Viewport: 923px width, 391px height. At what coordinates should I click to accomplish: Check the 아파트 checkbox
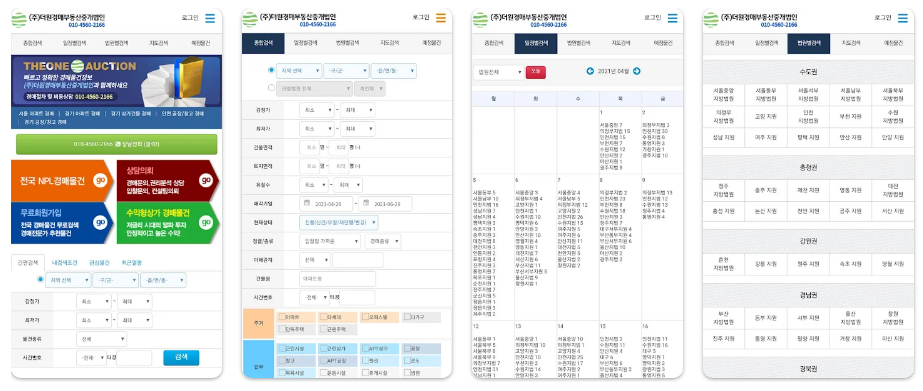[x=282, y=317]
